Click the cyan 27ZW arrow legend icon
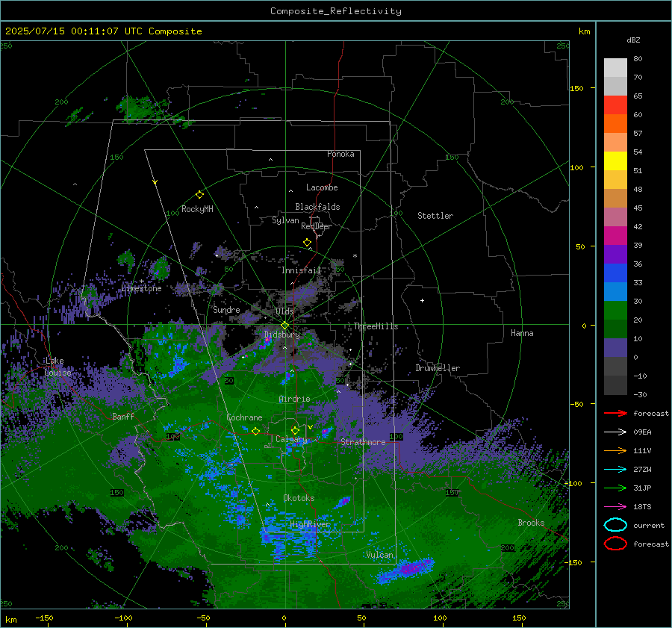 click(615, 470)
